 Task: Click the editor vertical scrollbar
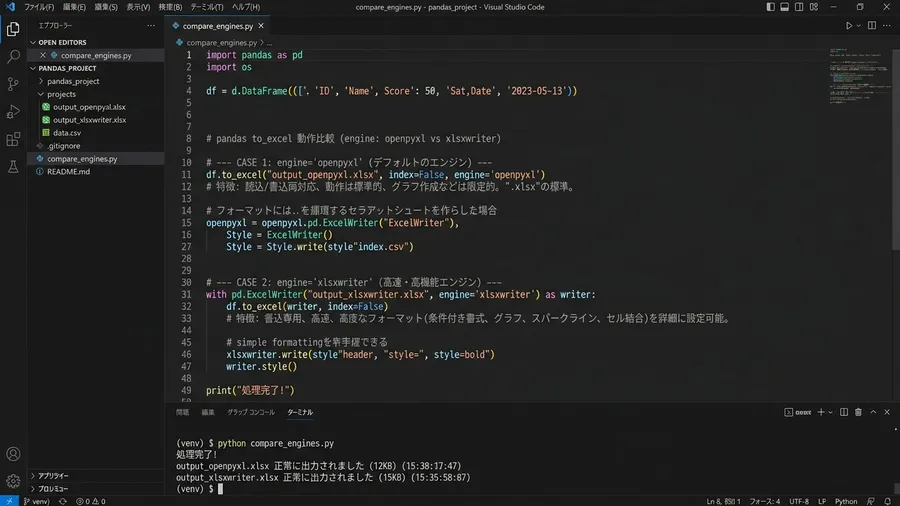[x=895, y=149]
